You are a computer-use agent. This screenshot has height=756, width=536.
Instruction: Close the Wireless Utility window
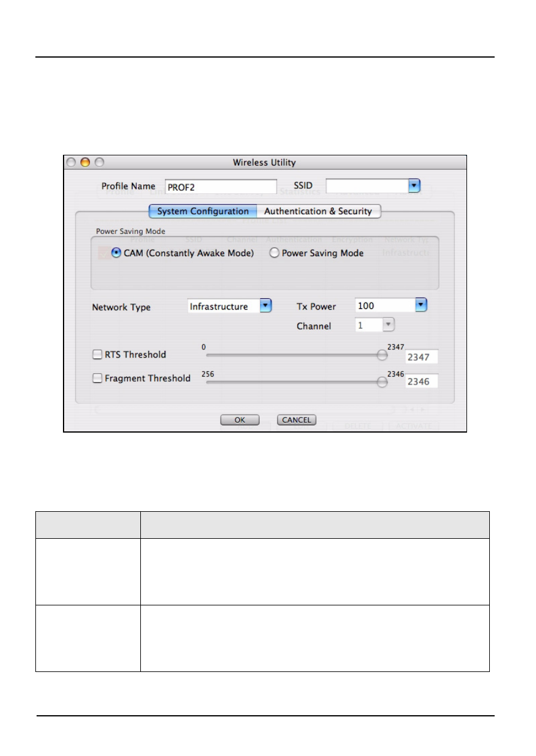71,162
